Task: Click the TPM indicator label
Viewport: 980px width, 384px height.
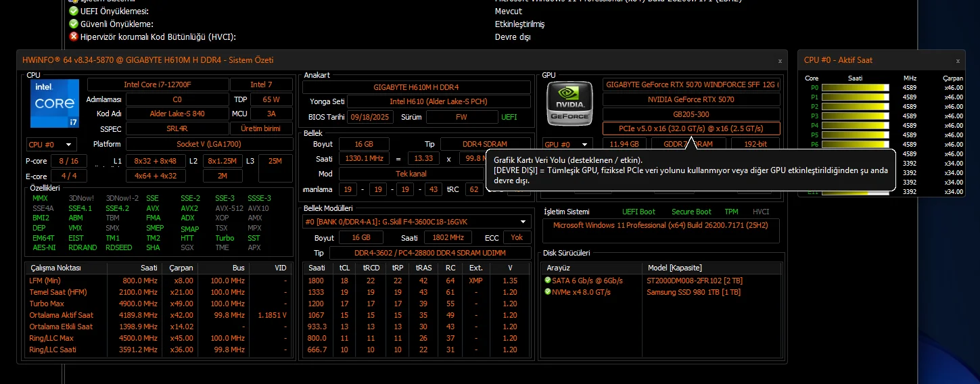Action: (731, 212)
